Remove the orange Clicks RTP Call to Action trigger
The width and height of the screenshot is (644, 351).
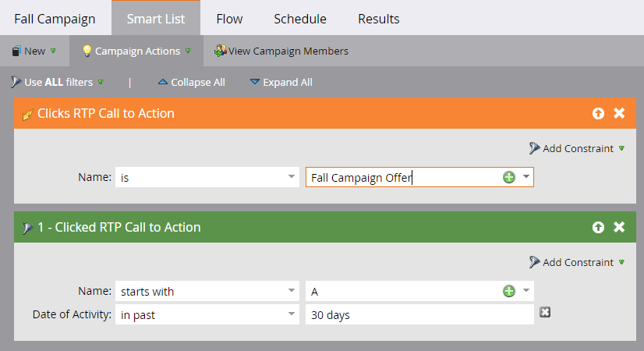pyautogui.click(x=619, y=113)
